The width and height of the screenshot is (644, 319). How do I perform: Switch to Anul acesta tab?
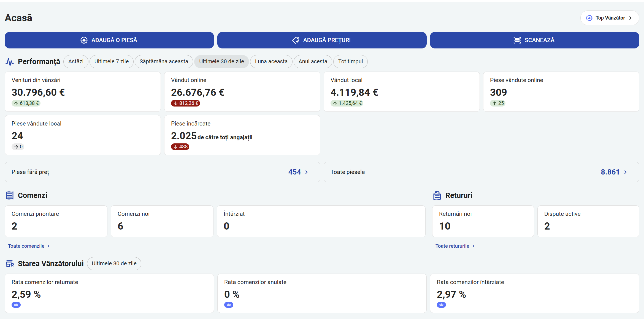(313, 62)
